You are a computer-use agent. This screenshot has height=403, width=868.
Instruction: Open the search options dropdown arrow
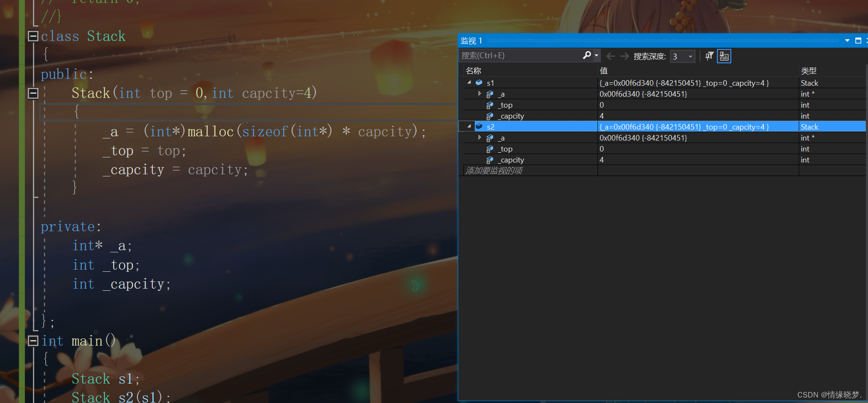point(596,55)
